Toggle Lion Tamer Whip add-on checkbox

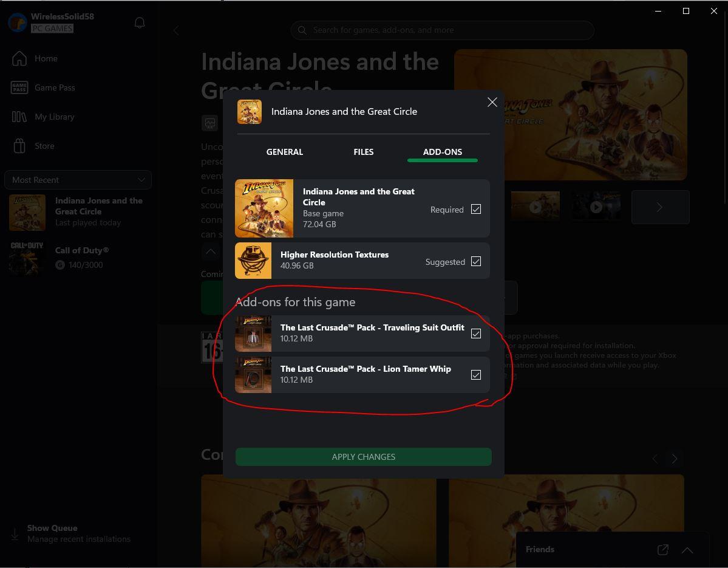[476, 375]
